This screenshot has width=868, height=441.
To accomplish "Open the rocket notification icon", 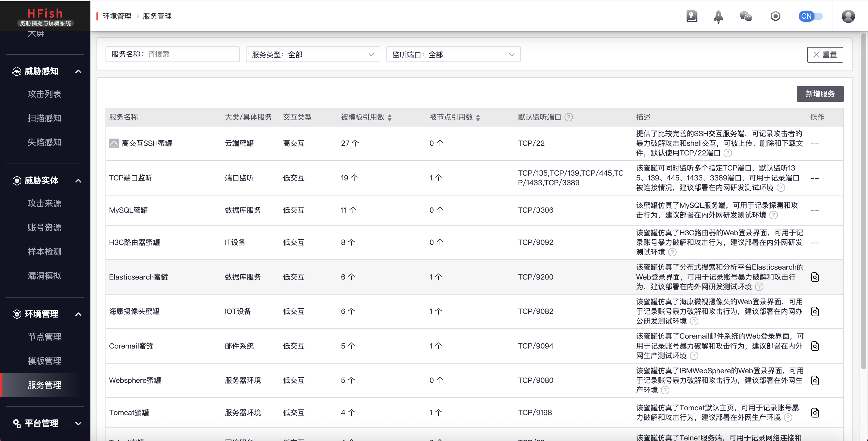I will 718,16.
